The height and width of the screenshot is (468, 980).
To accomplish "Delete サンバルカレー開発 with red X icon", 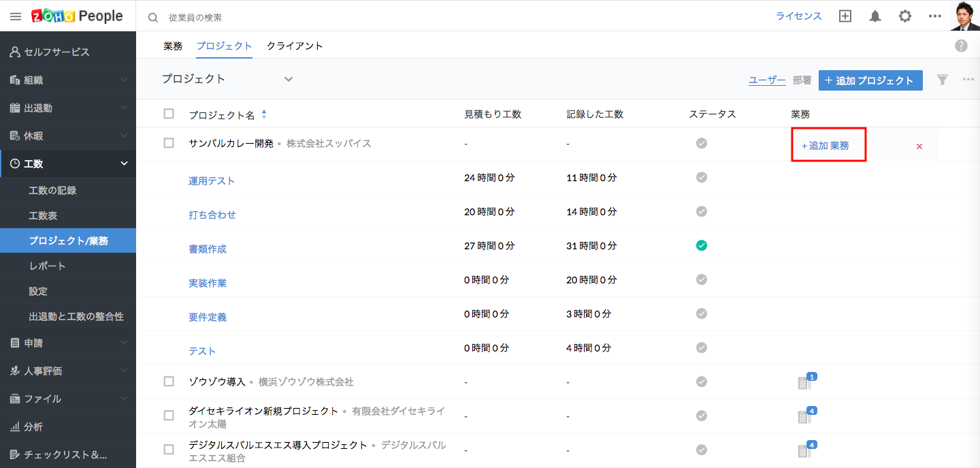I will [x=919, y=146].
